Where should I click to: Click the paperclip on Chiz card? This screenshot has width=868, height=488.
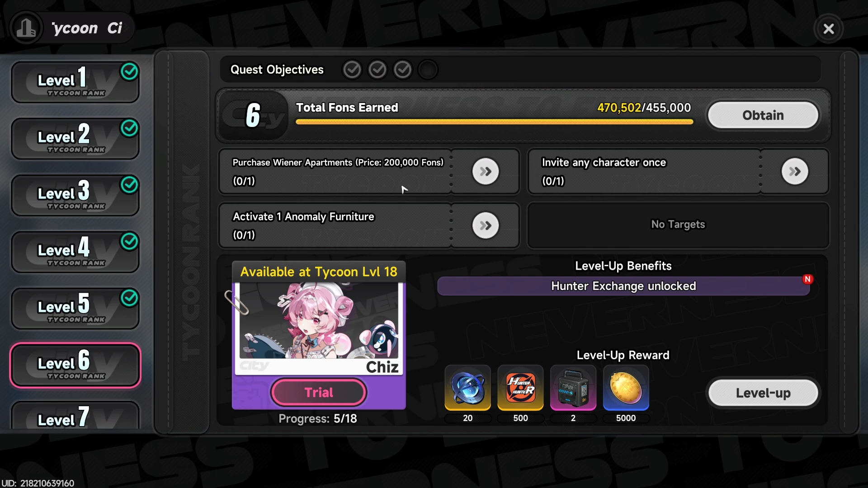[236, 302]
